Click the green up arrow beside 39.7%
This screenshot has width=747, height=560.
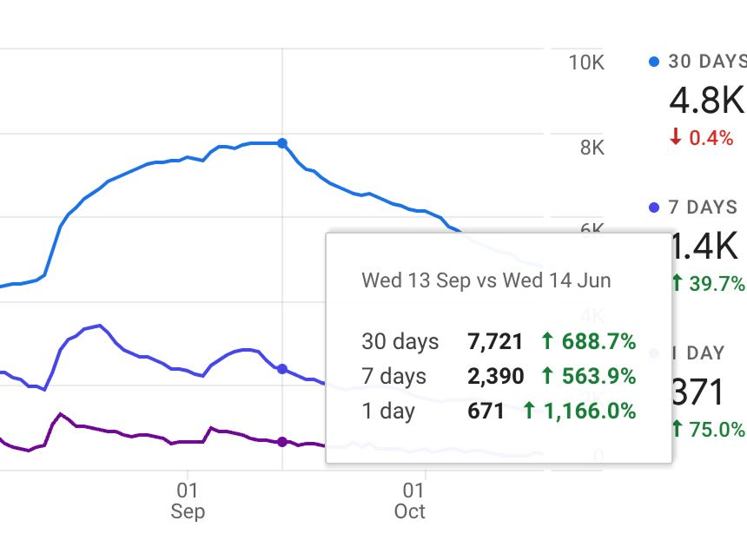(676, 283)
